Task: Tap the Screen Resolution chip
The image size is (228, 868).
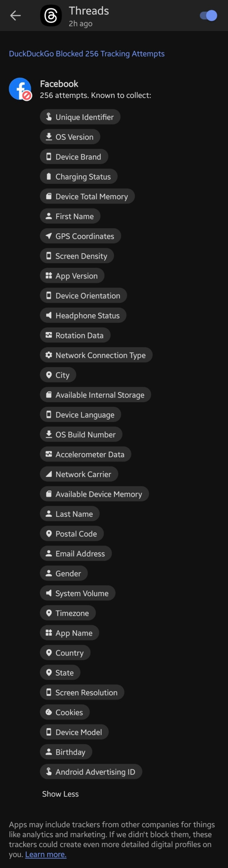Action: click(x=82, y=692)
